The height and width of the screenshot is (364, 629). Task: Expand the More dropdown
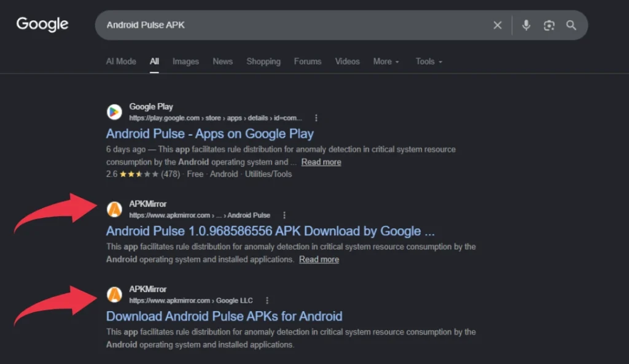(x=386, y=61)
